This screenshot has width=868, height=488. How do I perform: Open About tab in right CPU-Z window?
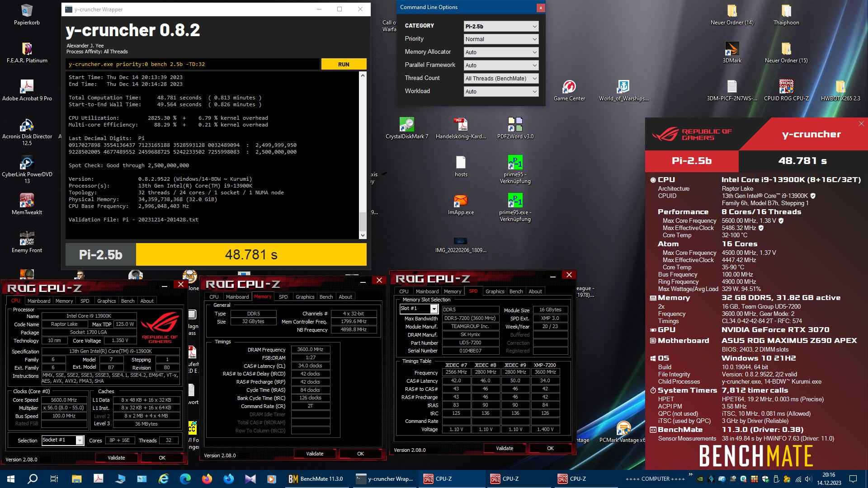(x=535, y=291)
